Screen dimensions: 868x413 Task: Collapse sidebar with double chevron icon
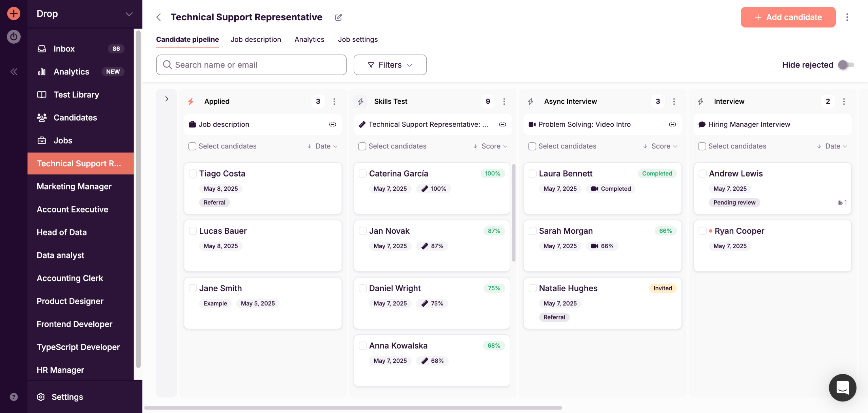pos(14,71)
